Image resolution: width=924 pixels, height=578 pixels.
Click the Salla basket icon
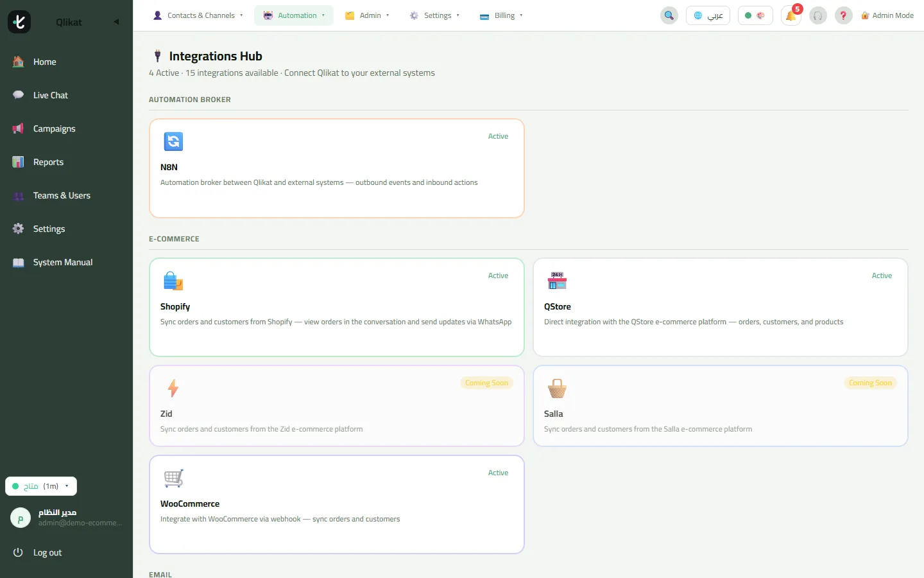557,388
